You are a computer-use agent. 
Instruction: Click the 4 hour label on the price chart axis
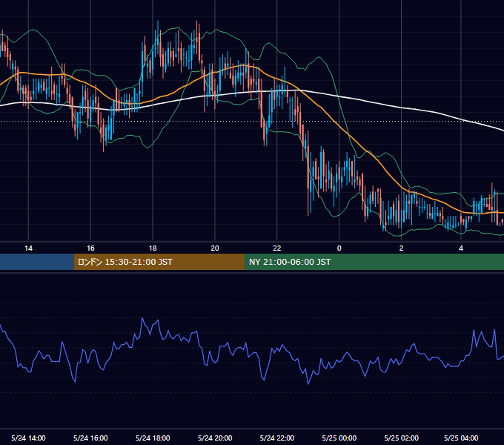pyautogui.click(x=461, y=248)
